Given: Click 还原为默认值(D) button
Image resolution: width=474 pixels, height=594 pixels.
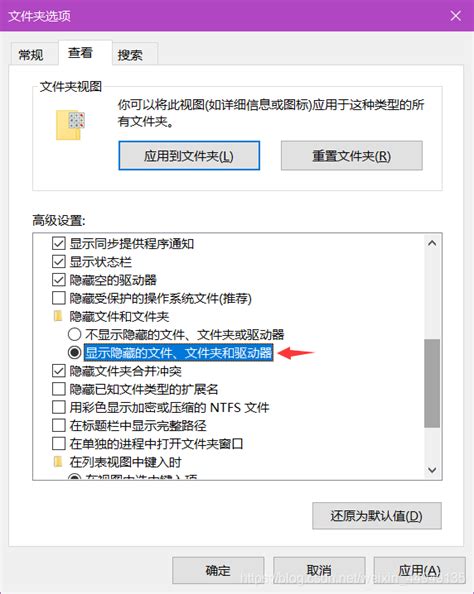Looking at the screenshot, I should click(377, 516).
